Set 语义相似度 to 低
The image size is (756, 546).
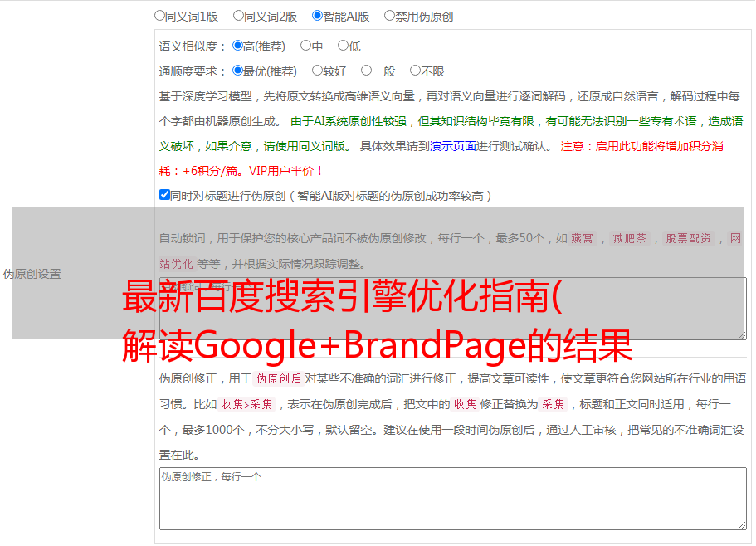point(343,46)
